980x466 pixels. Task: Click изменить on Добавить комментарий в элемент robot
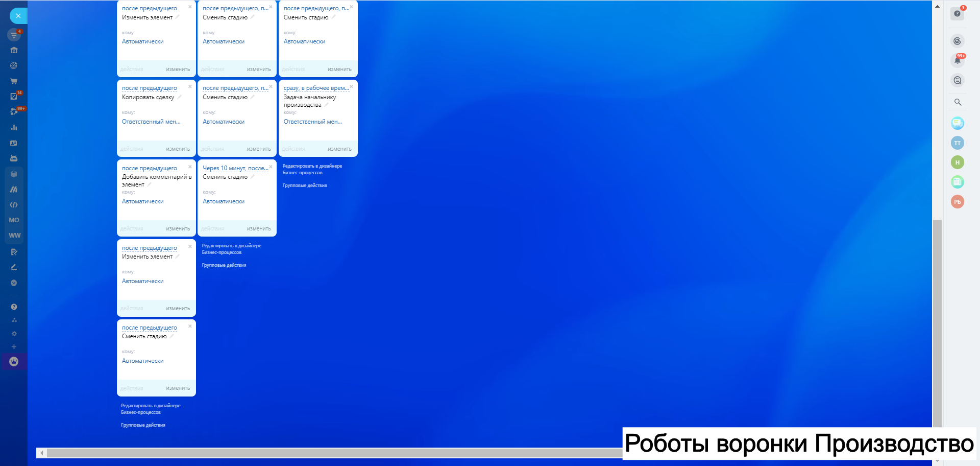pos(178,229)
